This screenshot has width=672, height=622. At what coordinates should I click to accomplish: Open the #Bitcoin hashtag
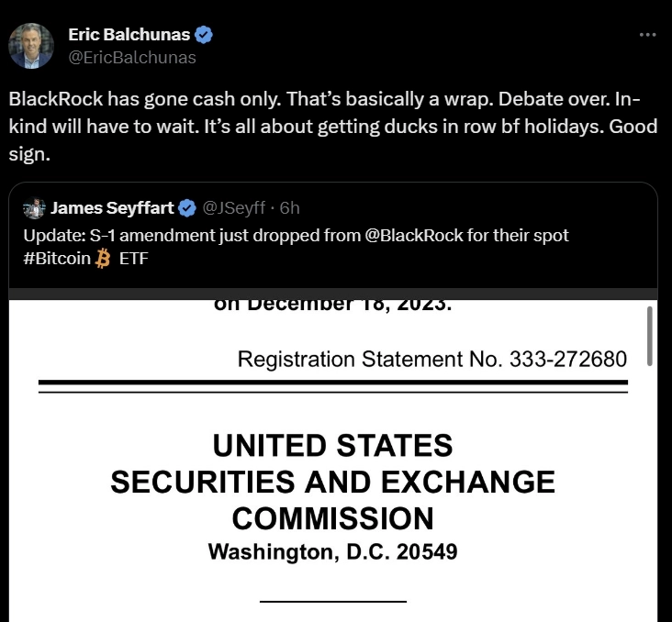(57, 258)
